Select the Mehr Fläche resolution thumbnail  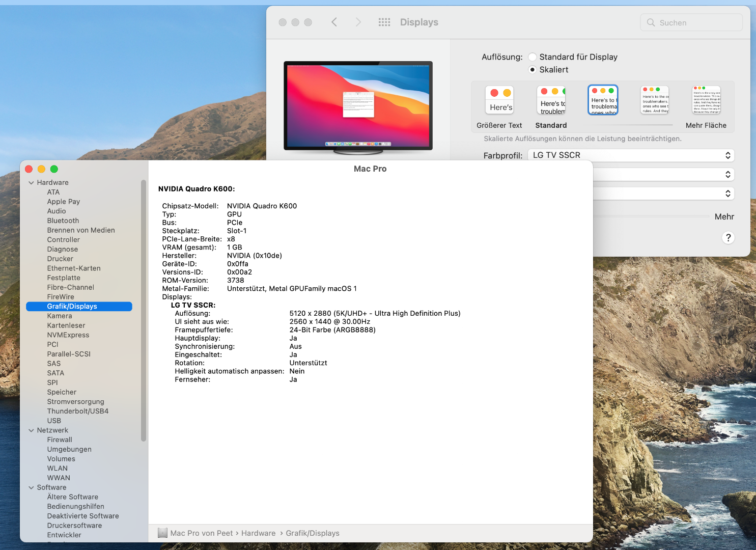[x=707, y=100]
